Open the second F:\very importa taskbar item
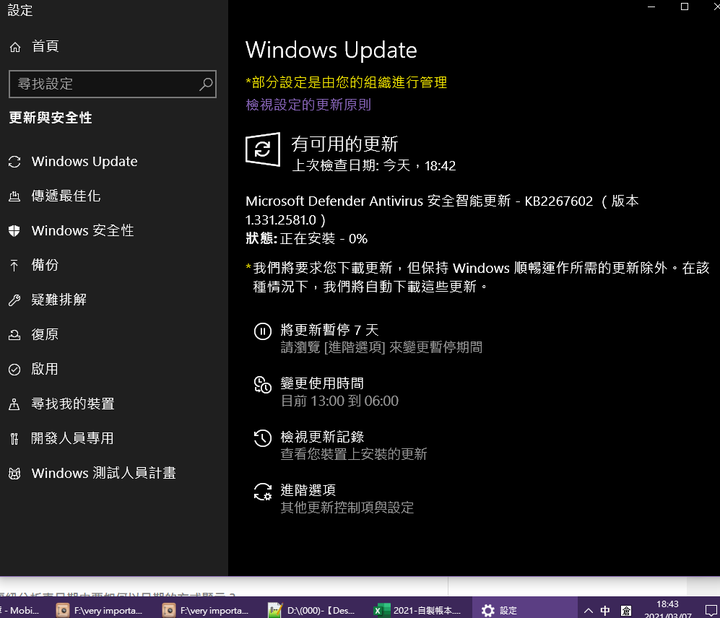The width and height of the screenshot is (720, 618). point(206,610)
